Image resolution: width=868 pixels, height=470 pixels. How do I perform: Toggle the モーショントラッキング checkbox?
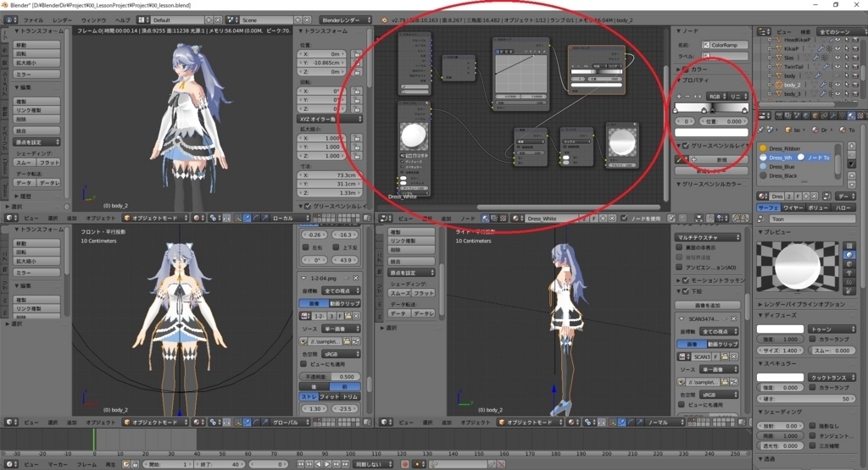686,280
